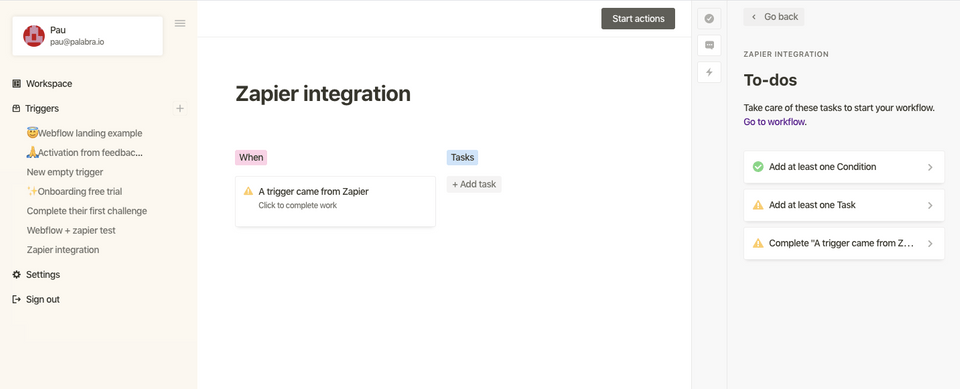Open the Activation from feedbac... trigger

[x=84, y=153]
